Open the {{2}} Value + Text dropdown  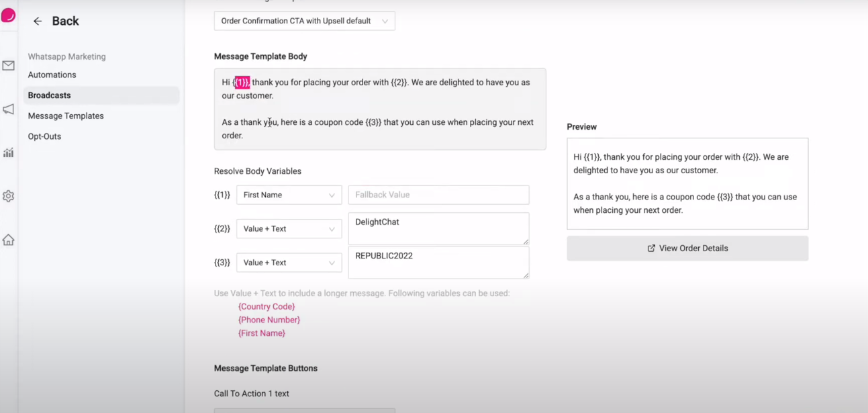tap(289, 229)
